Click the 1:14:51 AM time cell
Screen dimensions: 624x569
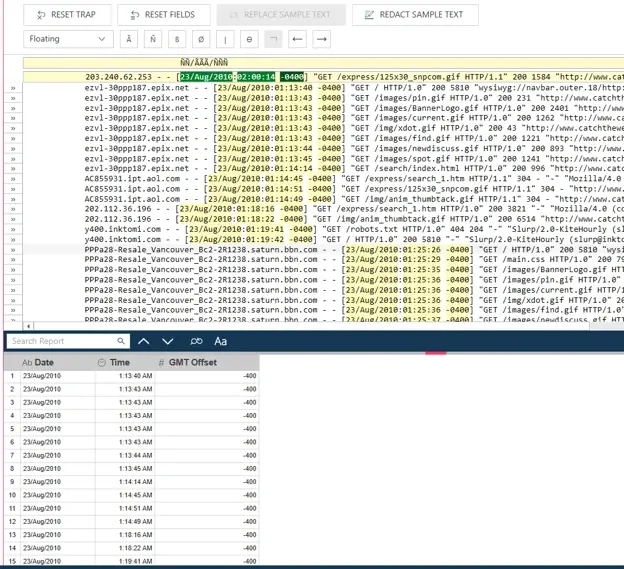125,508
